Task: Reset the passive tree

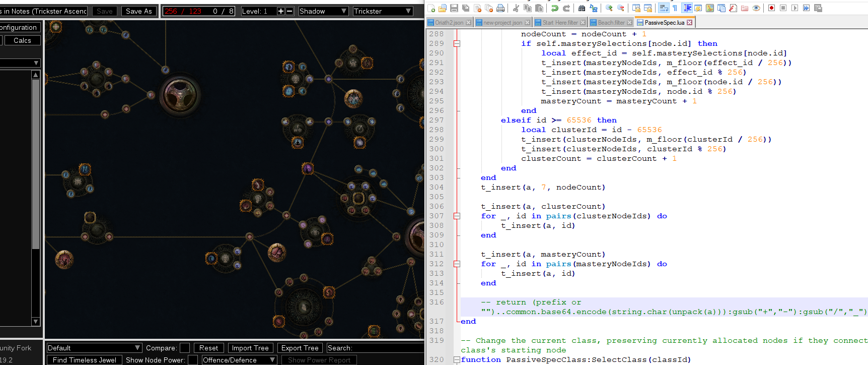Action: coord(208,348)
